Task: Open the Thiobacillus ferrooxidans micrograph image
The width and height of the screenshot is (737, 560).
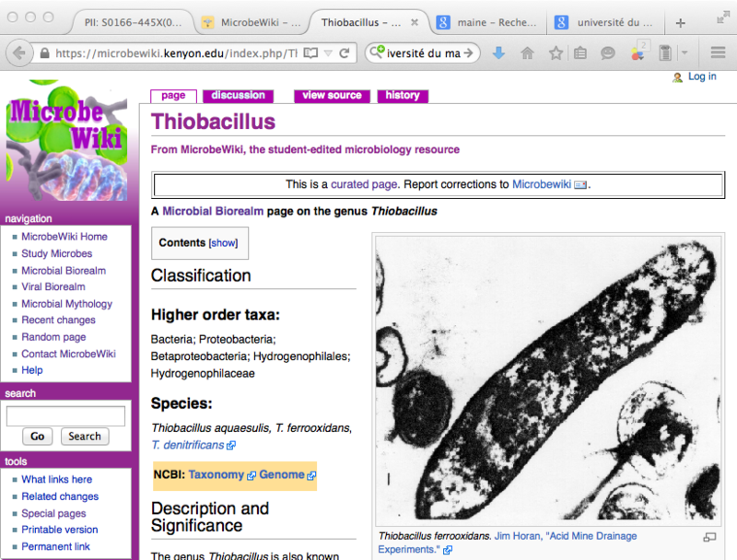Action: pos(548,379)
